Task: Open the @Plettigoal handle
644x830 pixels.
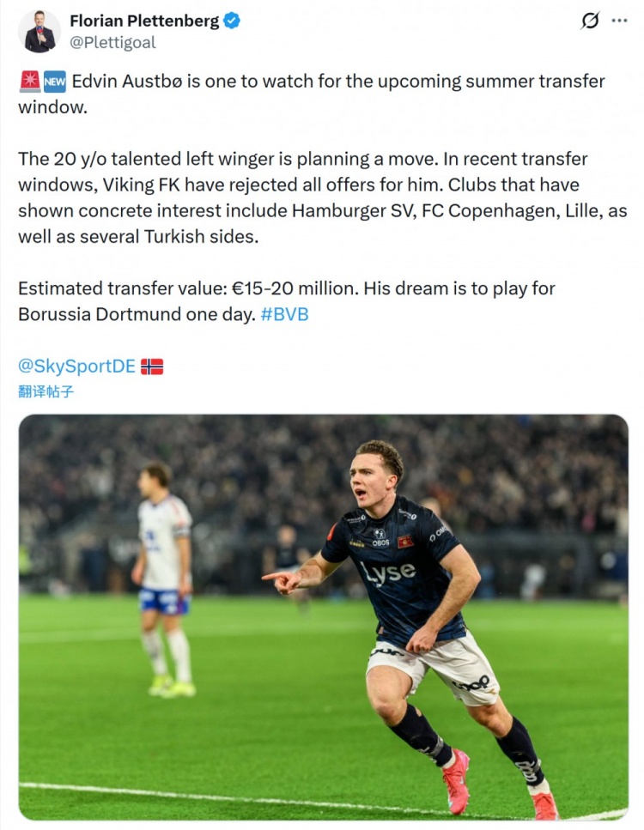Action: tap(112, 42)
